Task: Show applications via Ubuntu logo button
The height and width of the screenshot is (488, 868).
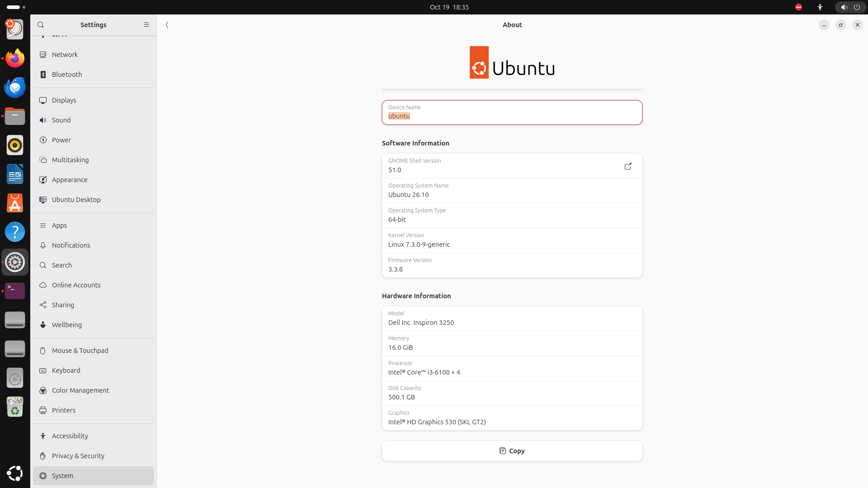Action: click(x=15, y=473)
